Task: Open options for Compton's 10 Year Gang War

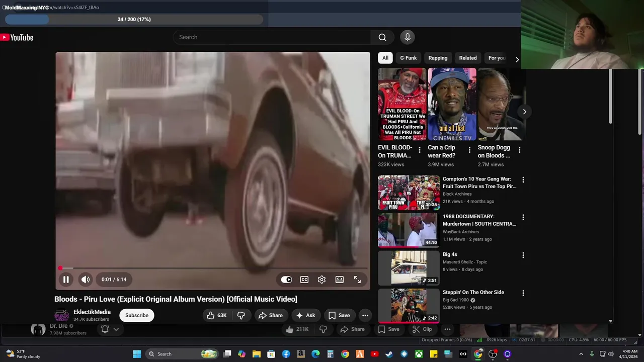Action: tap(523, 179)
